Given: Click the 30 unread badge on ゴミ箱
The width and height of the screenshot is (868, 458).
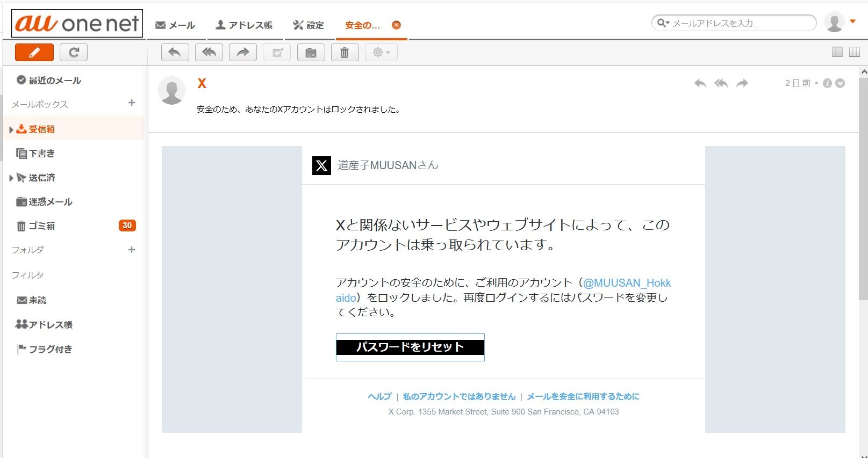Looking at the screenshot, I should (x=127, y=226).
